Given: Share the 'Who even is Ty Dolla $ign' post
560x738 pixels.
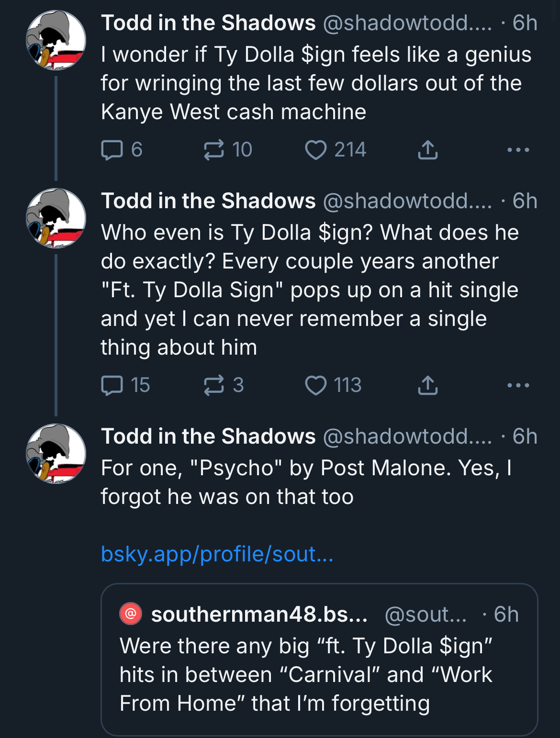Looking at the screenshot, I should click(427, 385).
